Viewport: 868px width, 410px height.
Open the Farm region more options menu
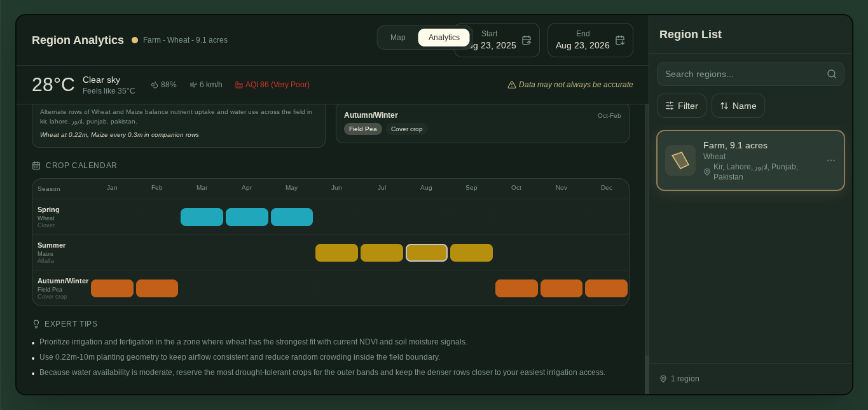831,160
